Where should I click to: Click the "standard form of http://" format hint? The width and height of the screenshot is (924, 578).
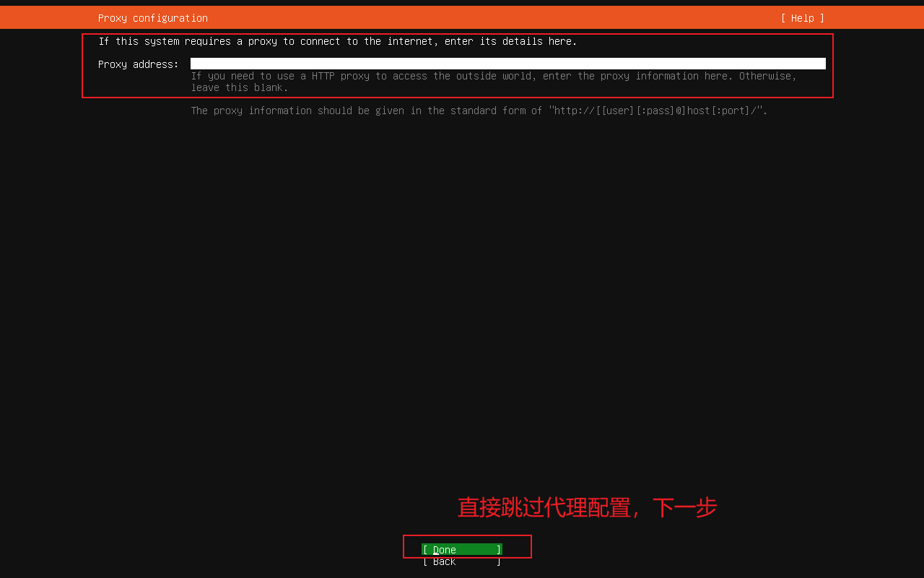click(x=479, y=111)
